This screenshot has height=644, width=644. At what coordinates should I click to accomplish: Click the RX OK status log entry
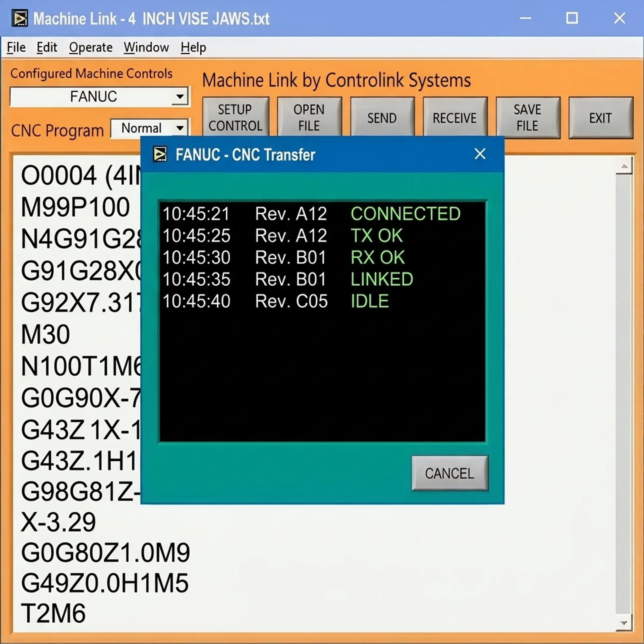point(378,257)
